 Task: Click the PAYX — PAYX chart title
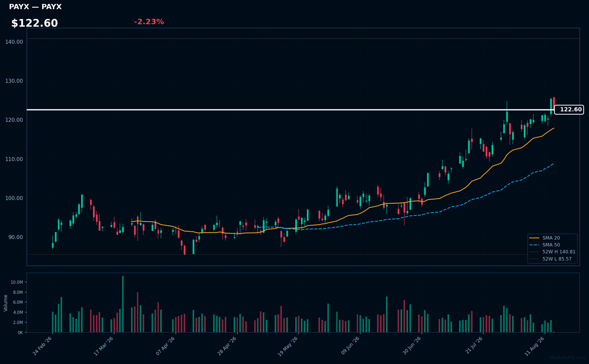pyautogui.click(x=35, y=7)
